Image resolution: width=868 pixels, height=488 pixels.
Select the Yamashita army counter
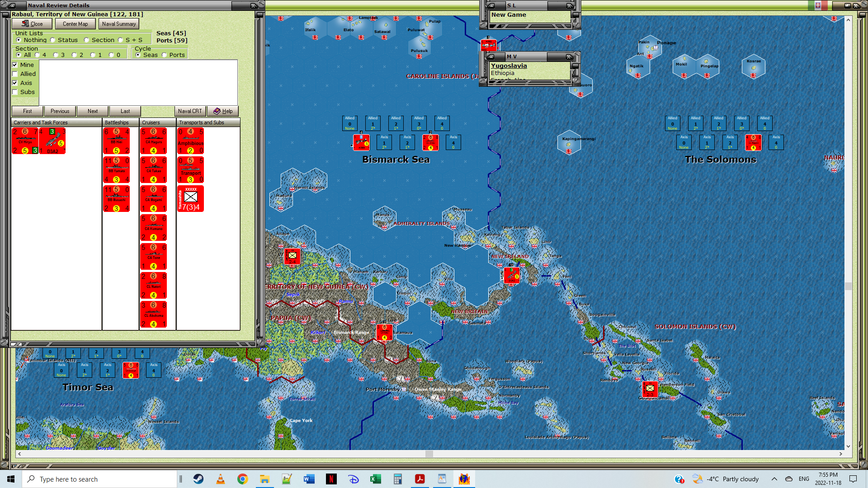tap(190, 199)
